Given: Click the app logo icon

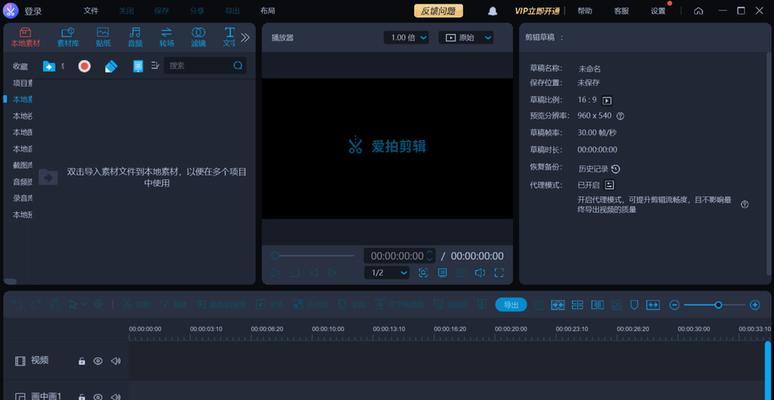Looking at the screenshot, I should (x=10, y=10).
